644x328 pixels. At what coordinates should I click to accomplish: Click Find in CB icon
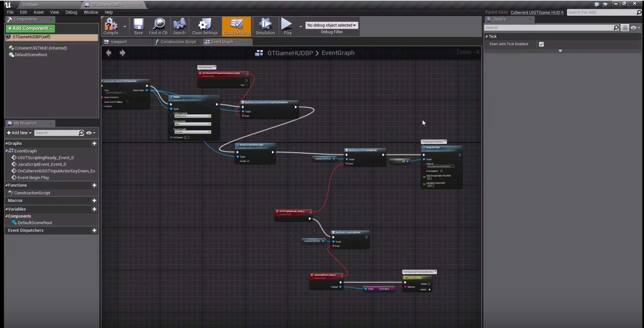pos(158,26)
